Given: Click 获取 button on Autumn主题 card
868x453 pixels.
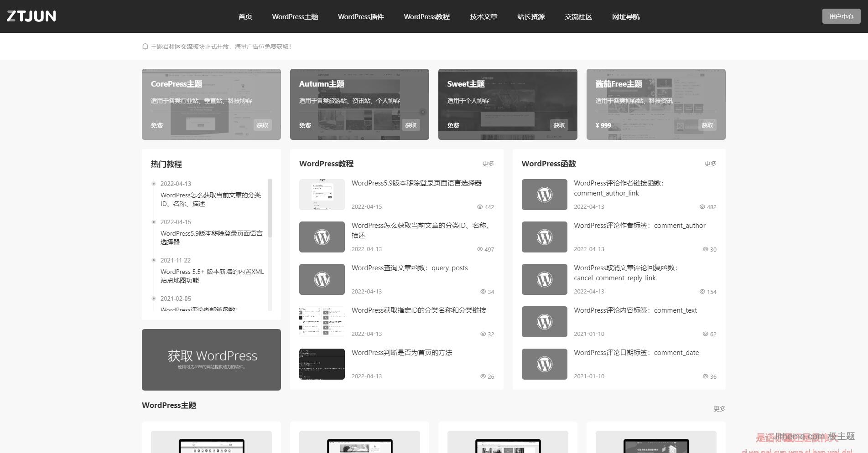Looking at the screenshot, I should pos(411,125).
